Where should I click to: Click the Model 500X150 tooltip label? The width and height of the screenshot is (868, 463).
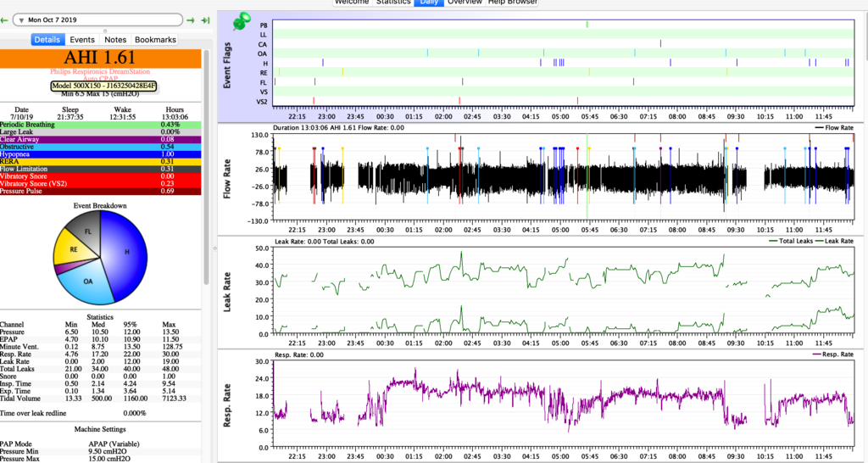click(x=103, y=86)
